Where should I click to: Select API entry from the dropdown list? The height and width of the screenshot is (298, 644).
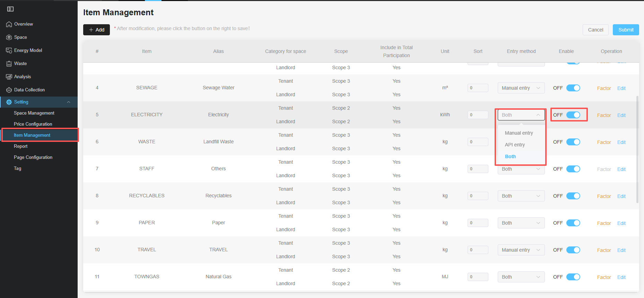[515, 145]
